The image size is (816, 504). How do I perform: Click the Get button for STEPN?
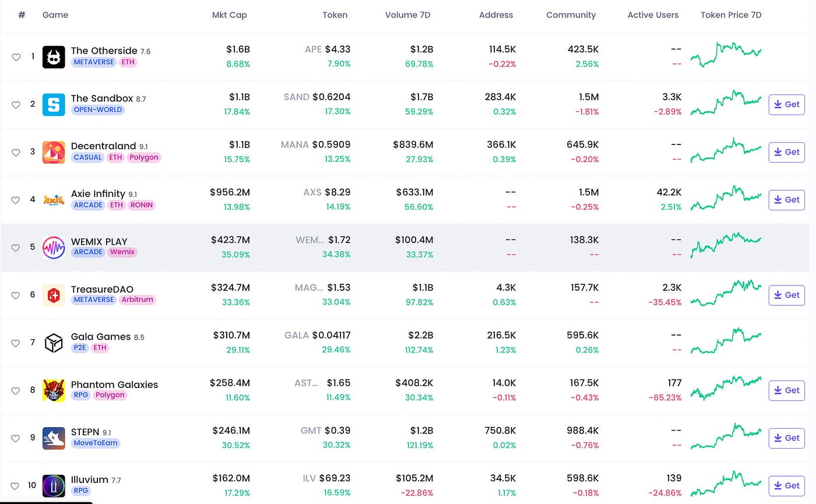pos(786,438)
